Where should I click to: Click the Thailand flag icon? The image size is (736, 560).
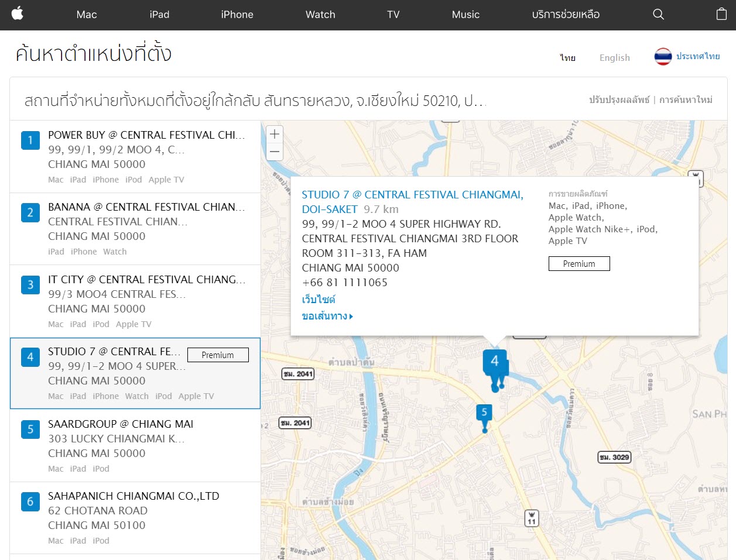tap(663, 57)
